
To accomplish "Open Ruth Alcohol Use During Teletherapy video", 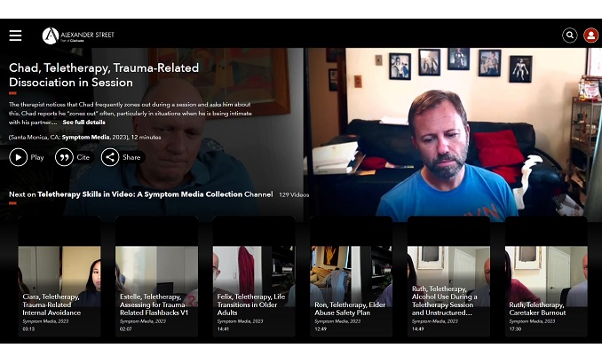I will point(448,277).
